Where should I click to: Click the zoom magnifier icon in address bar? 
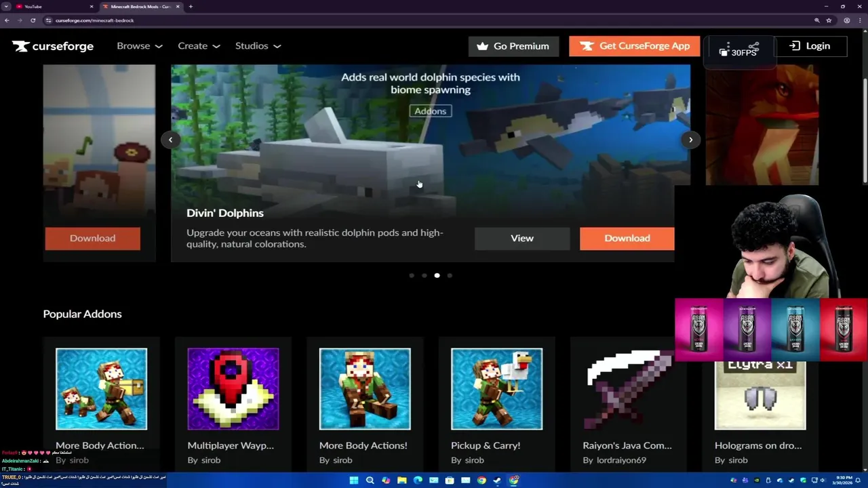pyautogui.click(x=817, y=20)
